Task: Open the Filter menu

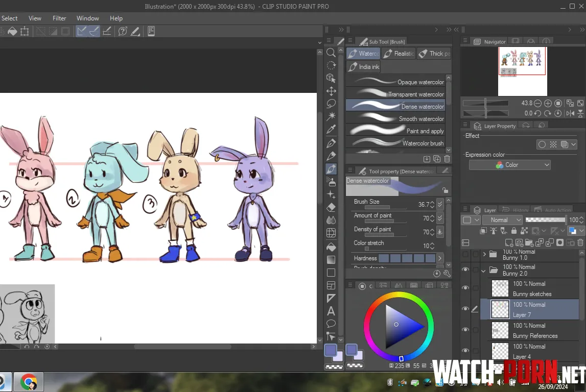Action: pyautogui.click(x=59, y=18)
